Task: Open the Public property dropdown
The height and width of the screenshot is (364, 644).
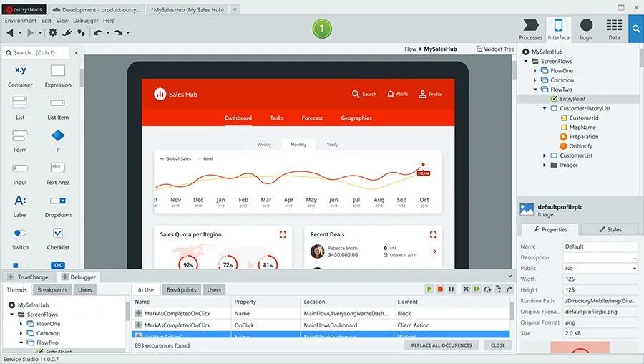Action: (x=600, y=269)
